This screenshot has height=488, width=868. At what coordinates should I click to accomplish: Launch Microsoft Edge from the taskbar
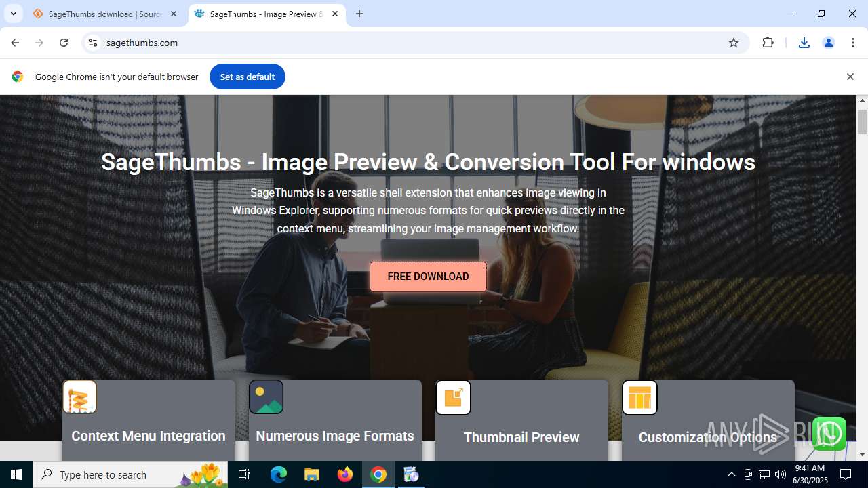click(279, 474)
